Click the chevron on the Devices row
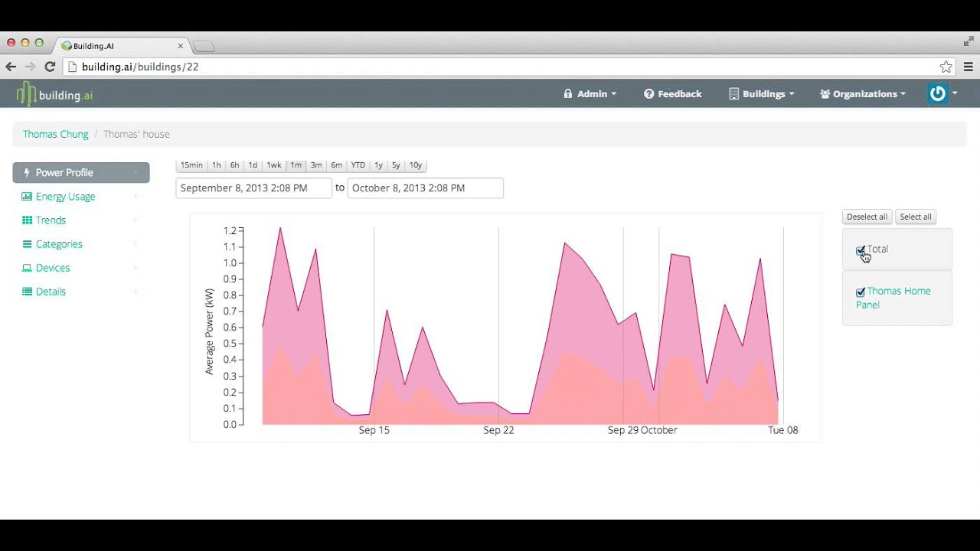 (136, 268)
